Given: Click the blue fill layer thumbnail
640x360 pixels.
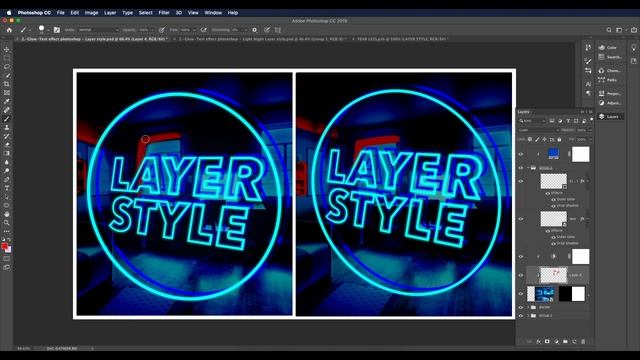Looking at the screenshot, I should [553, 154].
